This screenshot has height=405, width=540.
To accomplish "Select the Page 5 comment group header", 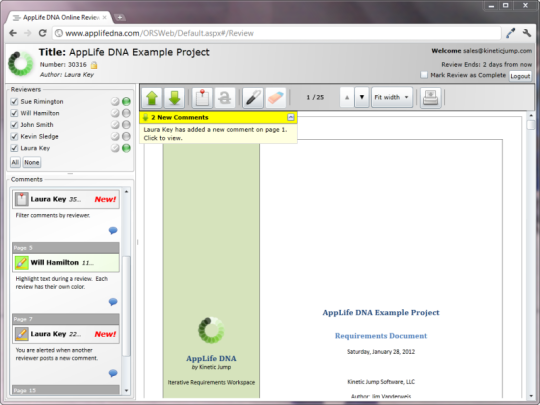I will point(66,248).
